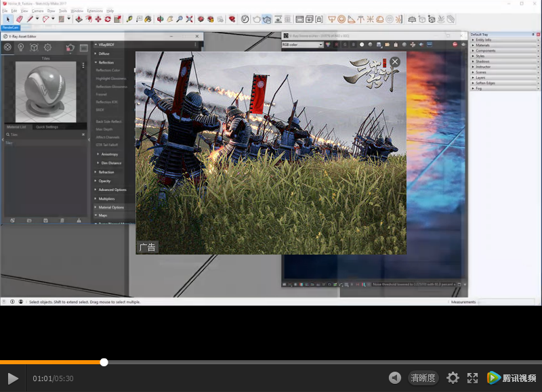Click the video progress bar handle

104,362
